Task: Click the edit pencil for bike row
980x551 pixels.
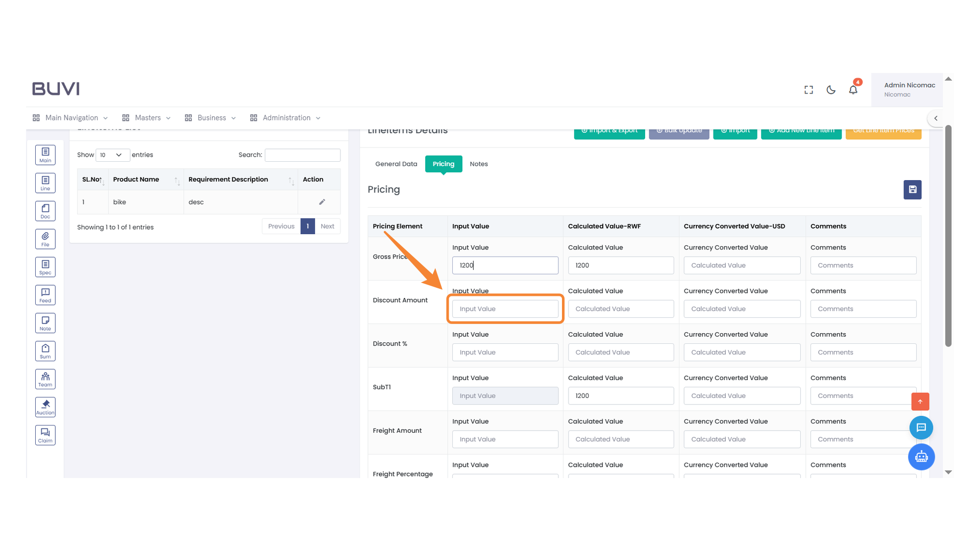Action: 322,202
